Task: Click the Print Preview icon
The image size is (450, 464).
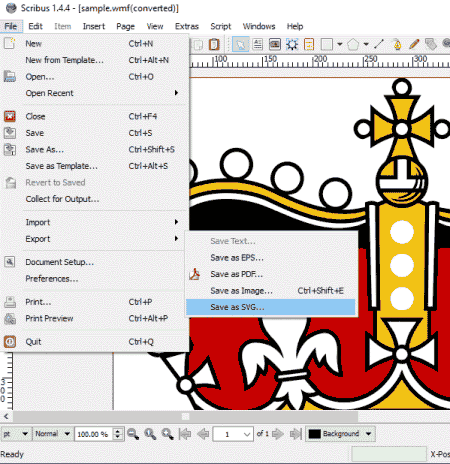Action: pyautogui.click(x=10, y=319)
